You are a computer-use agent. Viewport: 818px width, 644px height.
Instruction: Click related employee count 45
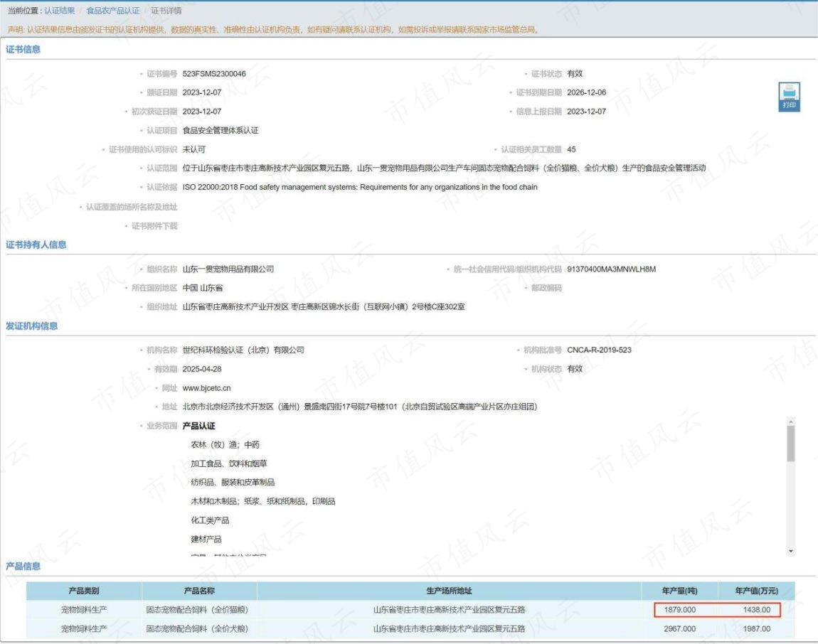[571, 150]
